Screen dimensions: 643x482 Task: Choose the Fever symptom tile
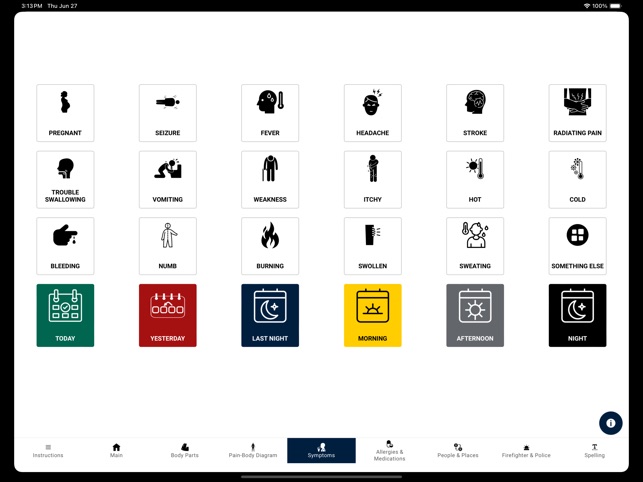[270, 113]
